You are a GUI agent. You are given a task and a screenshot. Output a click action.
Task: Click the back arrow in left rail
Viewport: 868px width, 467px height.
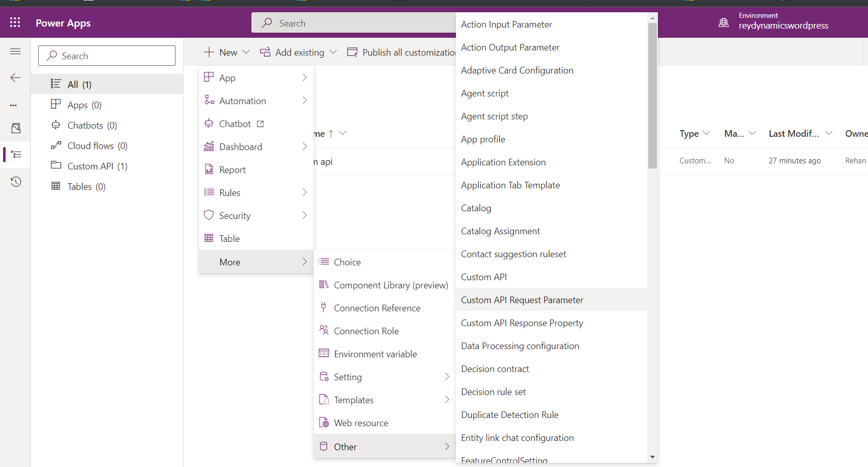pyautogui.click(x=15, y=78)
